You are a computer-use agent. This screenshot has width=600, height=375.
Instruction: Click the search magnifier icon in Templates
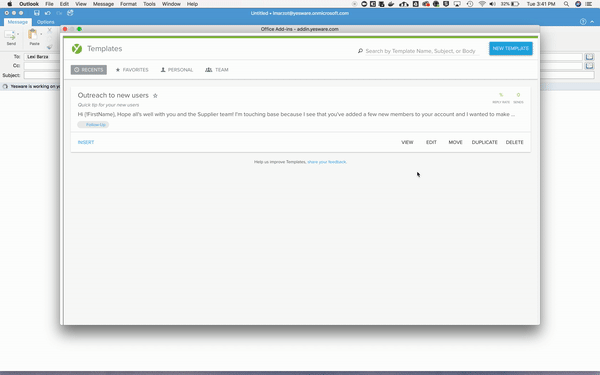tap(360, 51)
